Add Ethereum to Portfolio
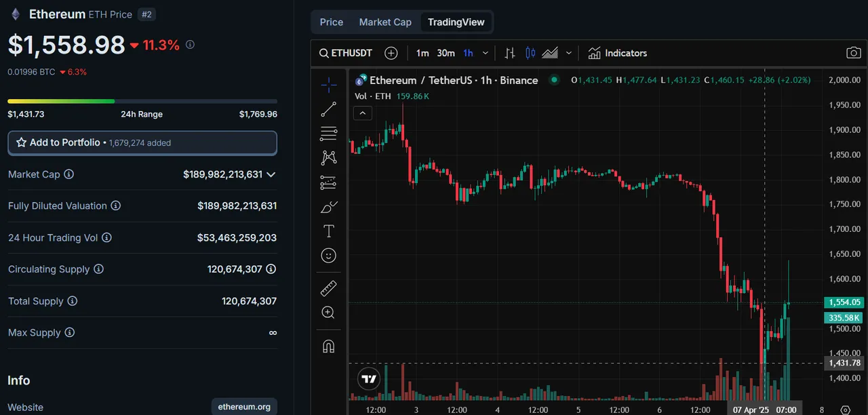868x415 pixels. point(142,142)
